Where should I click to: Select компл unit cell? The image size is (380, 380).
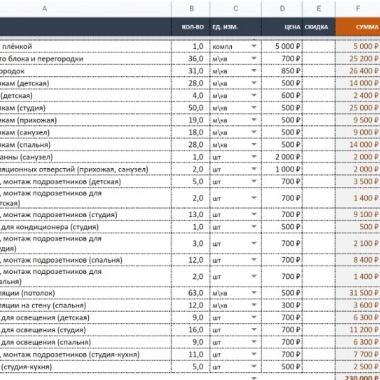(236, 46)
